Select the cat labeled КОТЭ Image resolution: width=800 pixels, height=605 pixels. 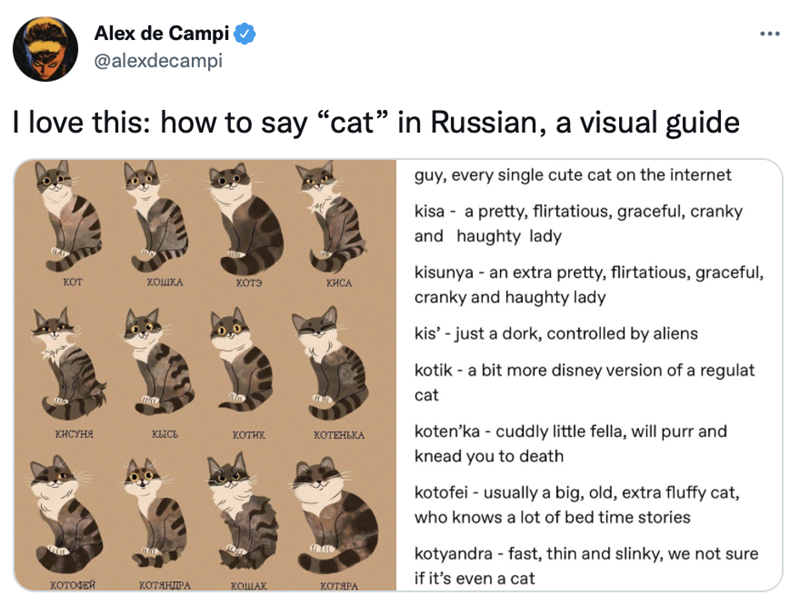(242, 220)
